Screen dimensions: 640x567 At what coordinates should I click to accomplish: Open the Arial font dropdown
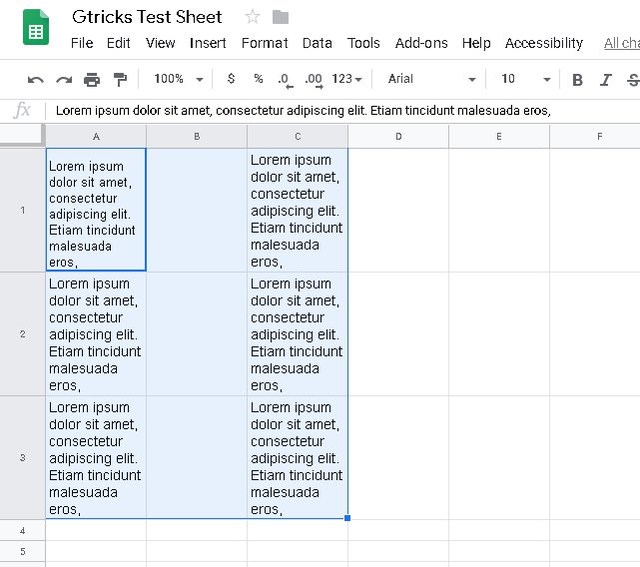click(431, 79)
